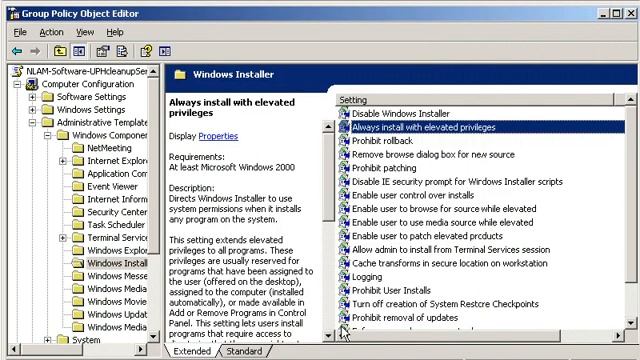Open the Action menu
Screen dimensions: 640x360
click(x=51, y=32)
